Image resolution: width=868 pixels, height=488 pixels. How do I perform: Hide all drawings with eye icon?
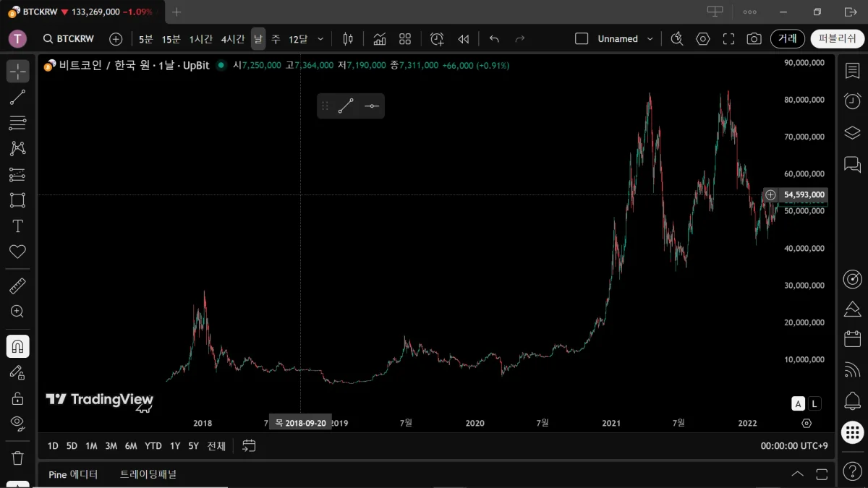tap(17, 423)
